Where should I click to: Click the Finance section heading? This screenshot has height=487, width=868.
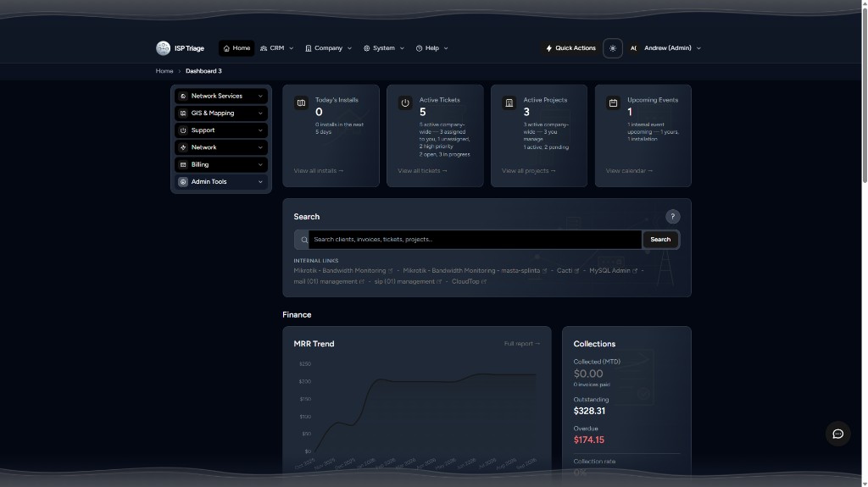[x=297, y=315]
